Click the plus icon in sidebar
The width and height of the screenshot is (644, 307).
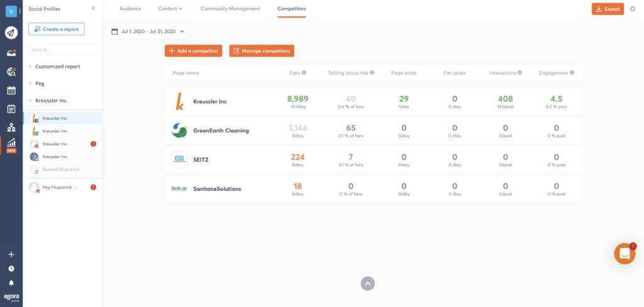(11, 254)
